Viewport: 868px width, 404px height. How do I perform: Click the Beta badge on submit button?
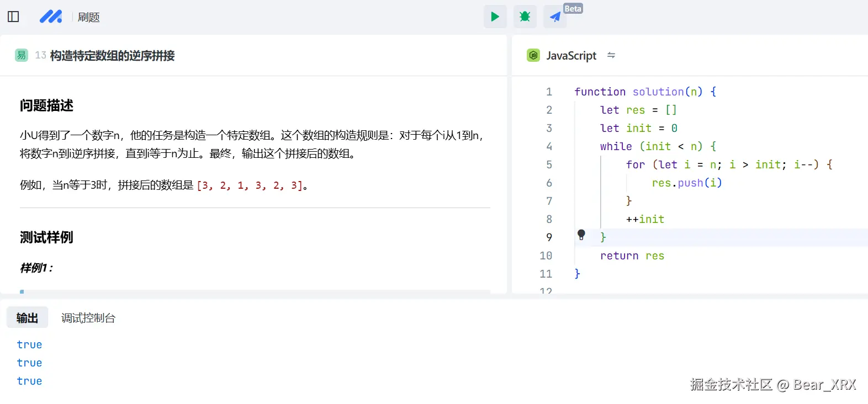[573, 8]
